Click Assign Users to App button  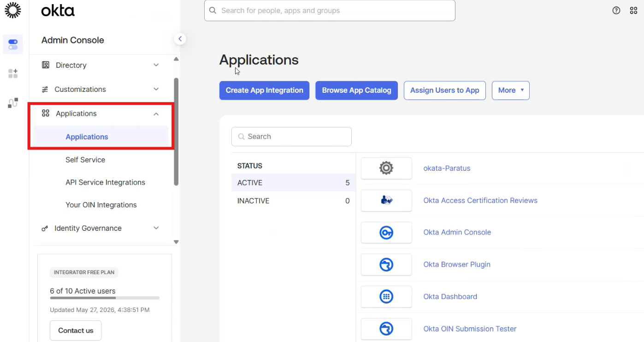pyautogui.click(x=445, y=90)
